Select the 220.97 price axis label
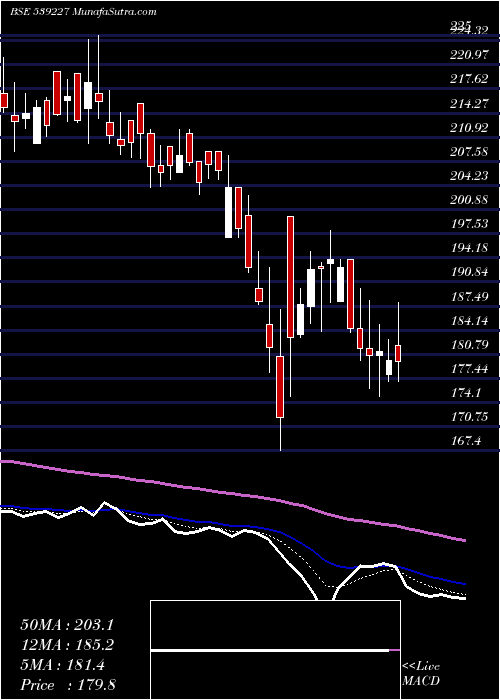 click(467, 55)
